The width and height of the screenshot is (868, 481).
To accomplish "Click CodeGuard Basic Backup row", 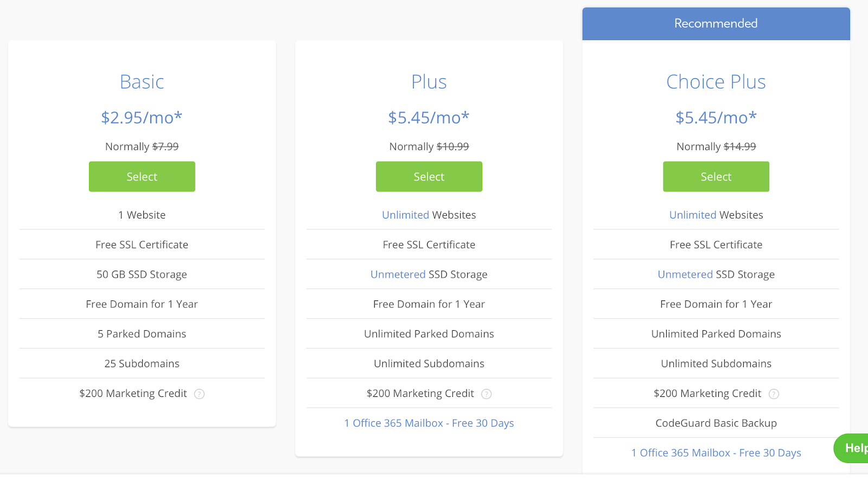I will pyautogui.click(x=716, y=423).
